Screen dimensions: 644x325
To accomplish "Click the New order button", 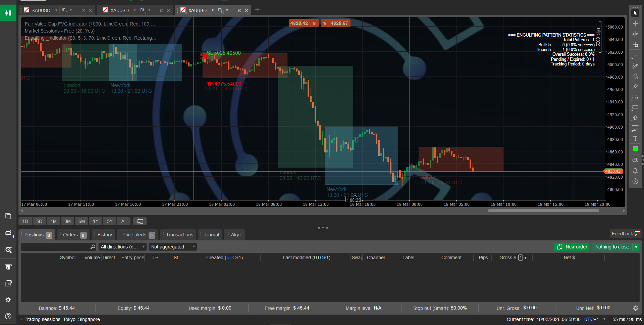I will point(572,247).
